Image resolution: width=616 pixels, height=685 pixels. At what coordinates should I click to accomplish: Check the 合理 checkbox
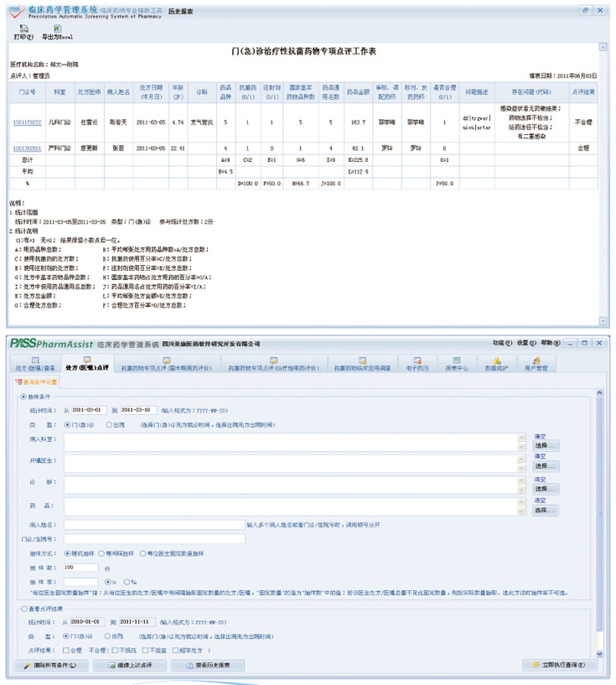coord(66,651)
